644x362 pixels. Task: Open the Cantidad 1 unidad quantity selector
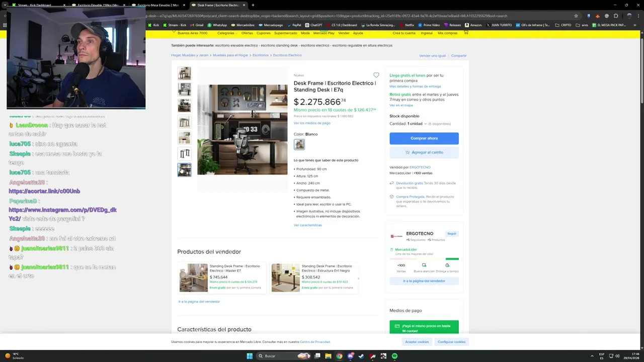(417, 124)
